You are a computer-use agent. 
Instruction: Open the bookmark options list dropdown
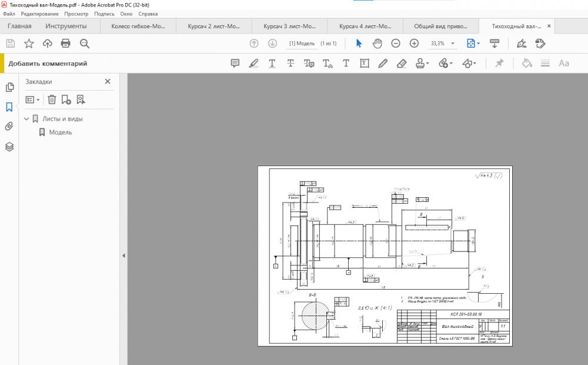pyautogui.click(x=32, y=99)
